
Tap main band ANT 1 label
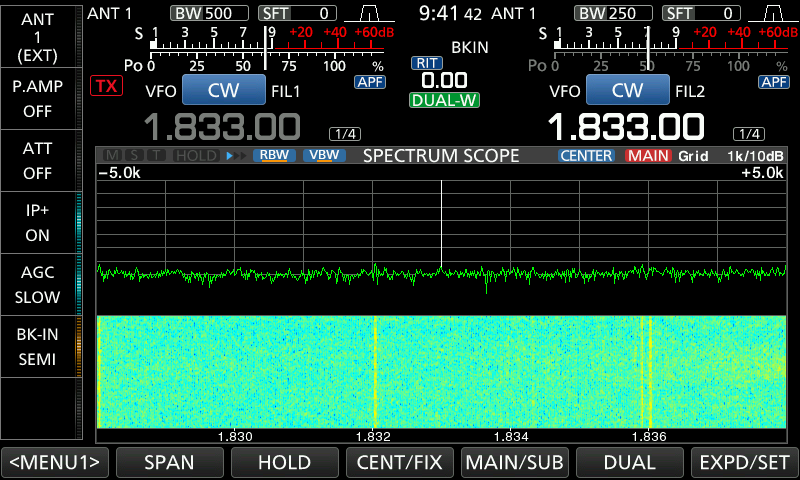[109, 13]
